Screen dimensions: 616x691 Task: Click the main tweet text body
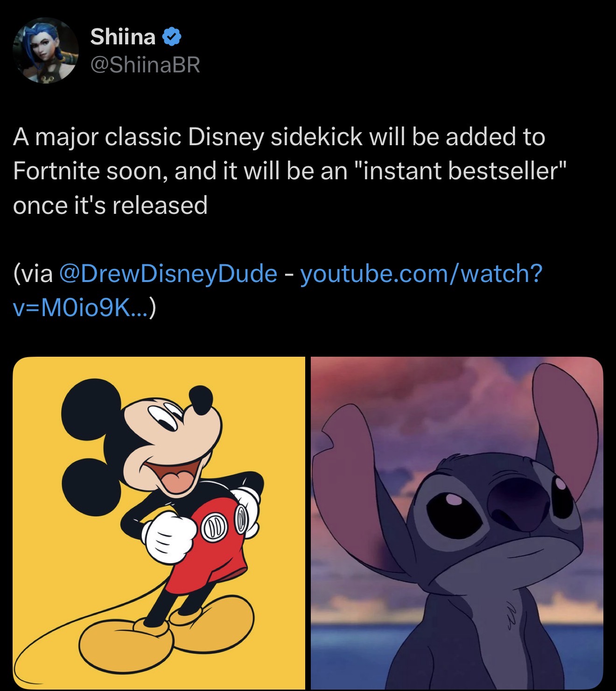click(289, 171)
